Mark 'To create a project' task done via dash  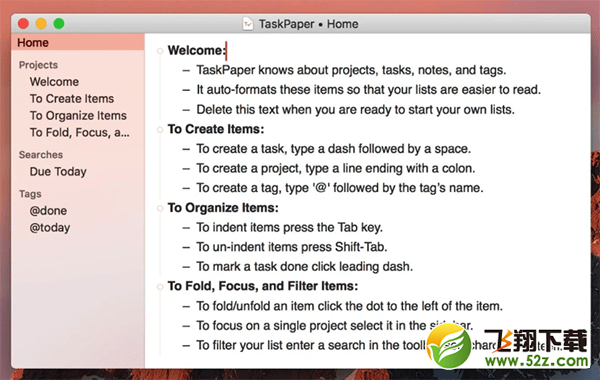click(186, 169)
